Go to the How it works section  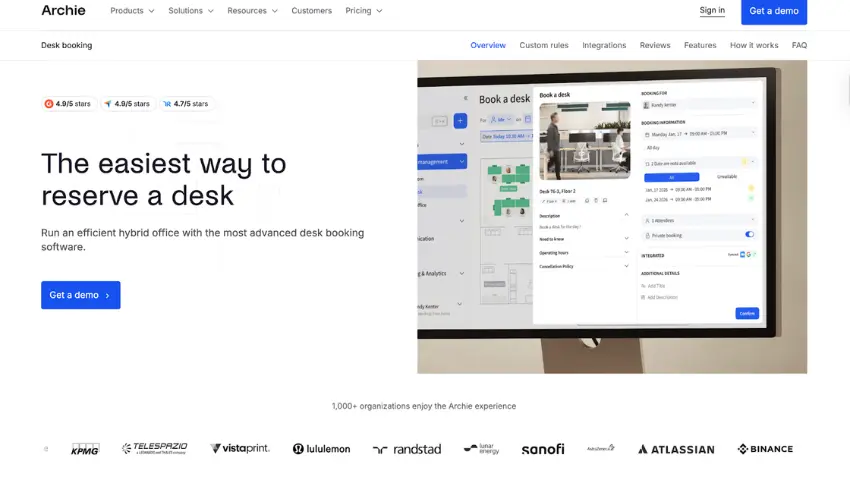[x=754, y=46]
